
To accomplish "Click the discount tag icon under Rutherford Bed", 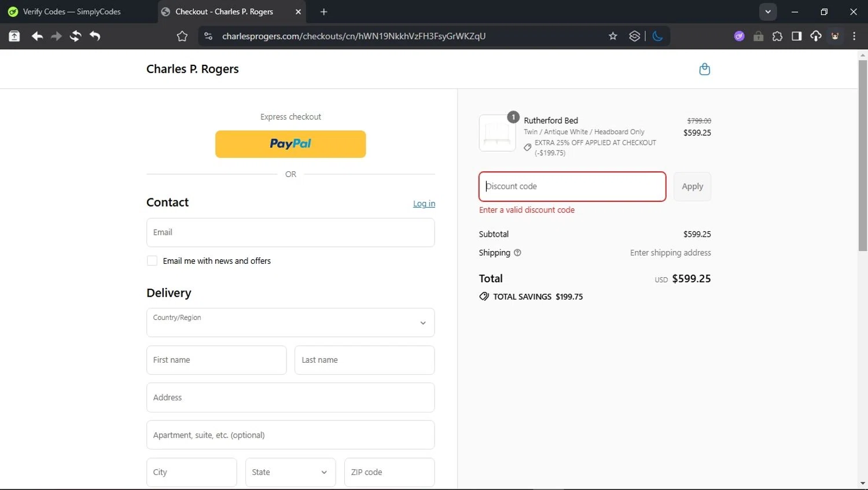I will 527,148.
